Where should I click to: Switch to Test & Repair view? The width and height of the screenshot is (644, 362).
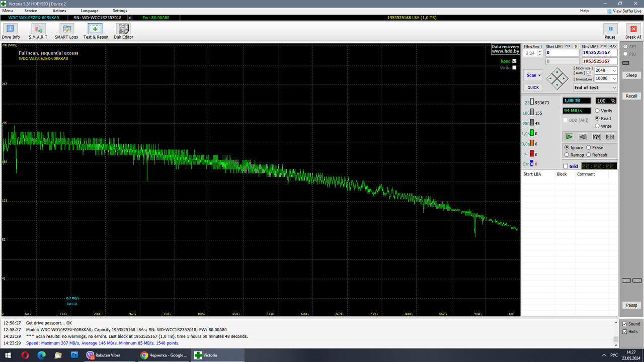(x=96, y=32)
